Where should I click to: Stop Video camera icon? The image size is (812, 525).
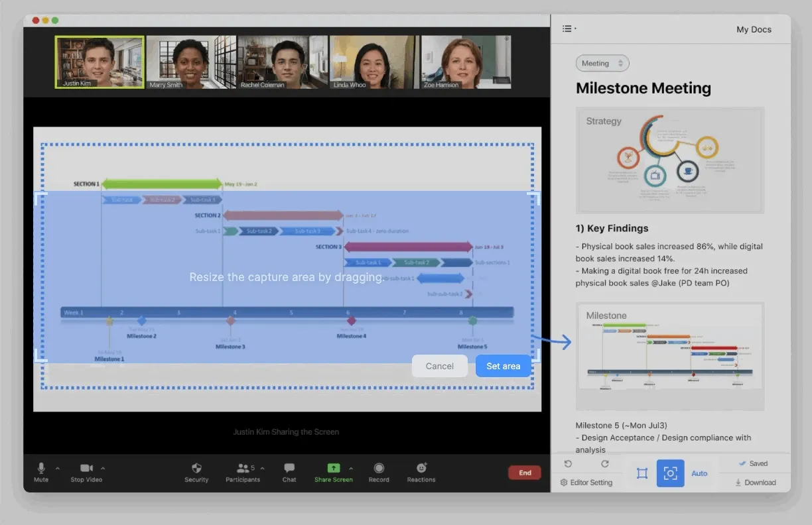tap(86, 468)
